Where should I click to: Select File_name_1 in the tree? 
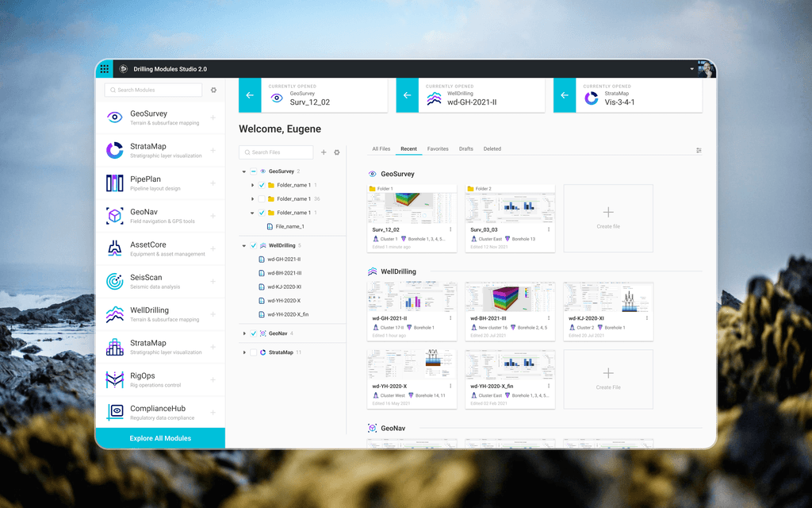click(289, 226)
